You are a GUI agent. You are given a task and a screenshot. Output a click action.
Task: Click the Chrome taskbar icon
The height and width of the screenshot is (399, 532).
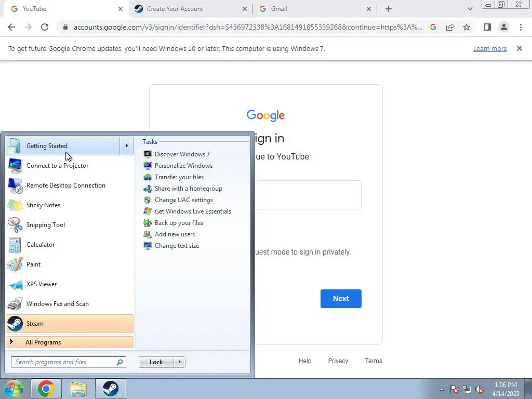[46, 389]
